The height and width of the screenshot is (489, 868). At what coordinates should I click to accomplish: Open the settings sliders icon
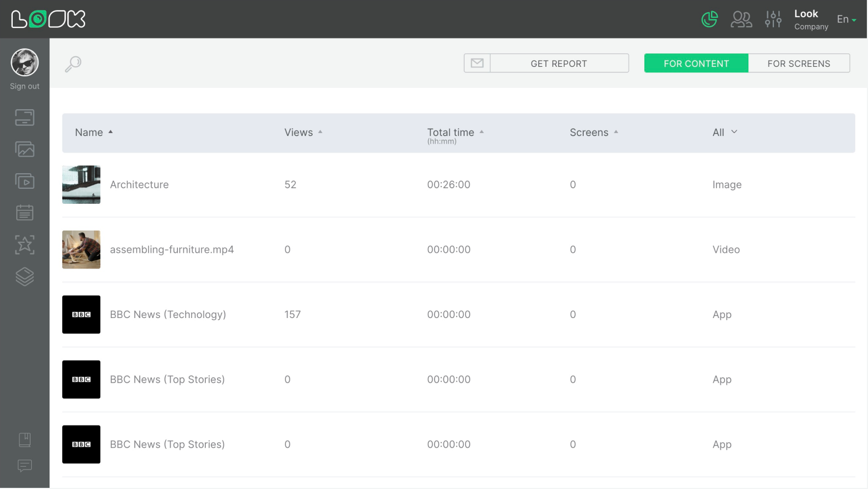(773, 19)
